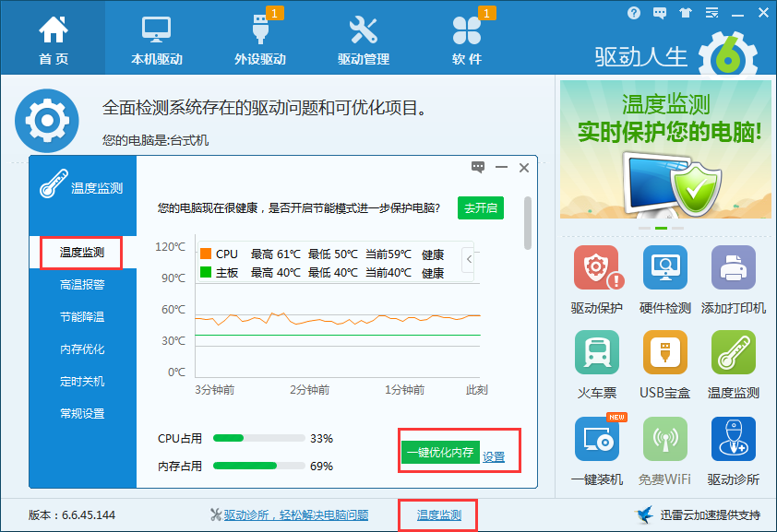The image size is (777, 532).
Task: Click the 去开启 green button
Action: 481,207
